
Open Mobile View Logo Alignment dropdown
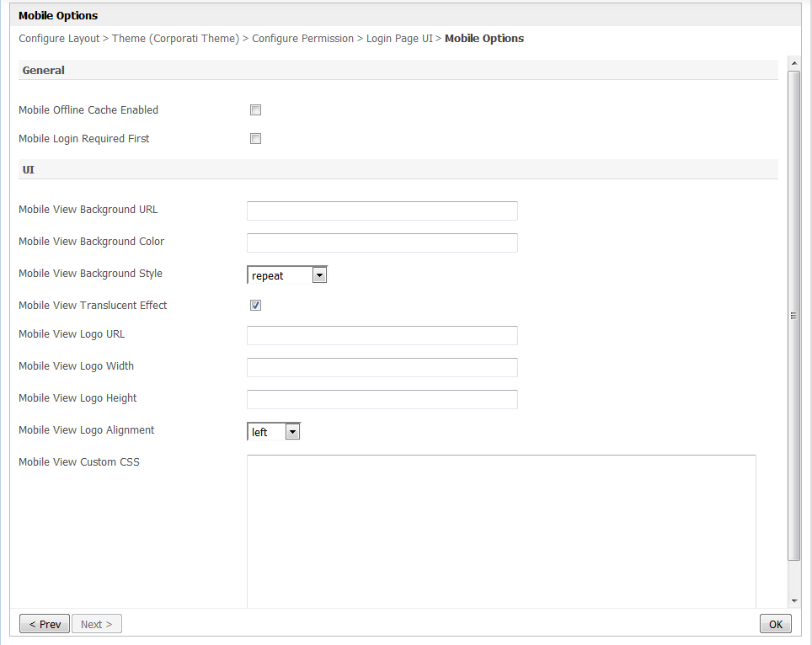(x=273, y=432)
